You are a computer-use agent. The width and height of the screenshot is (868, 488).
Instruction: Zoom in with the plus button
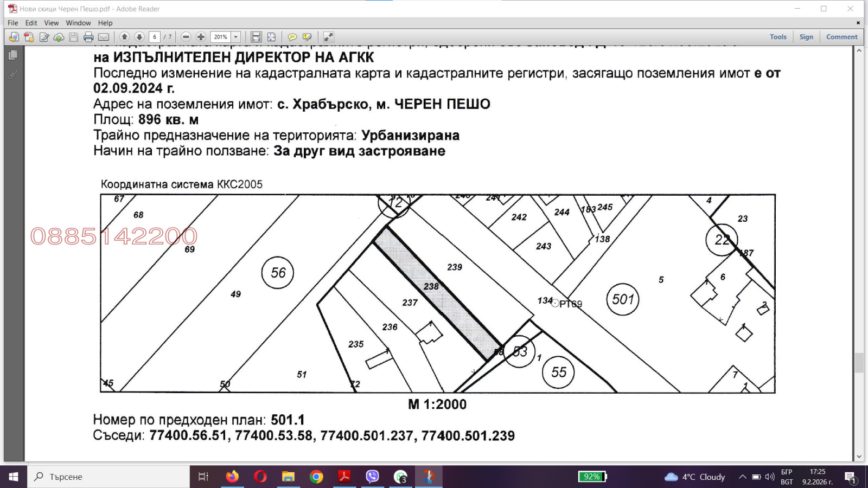[201, 37]
